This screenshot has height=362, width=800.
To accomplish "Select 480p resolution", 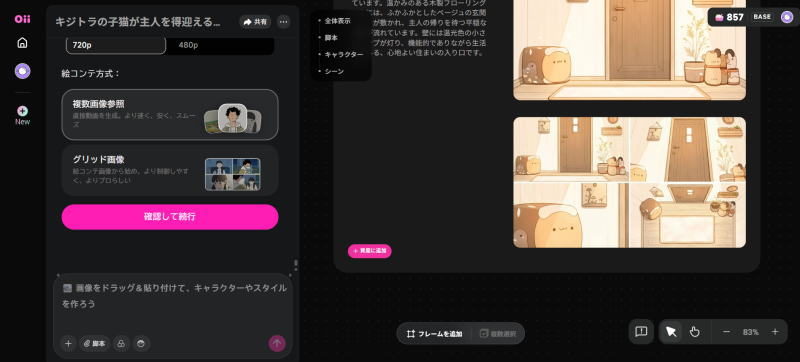I will pyautogui.click(x=220, y=45).
